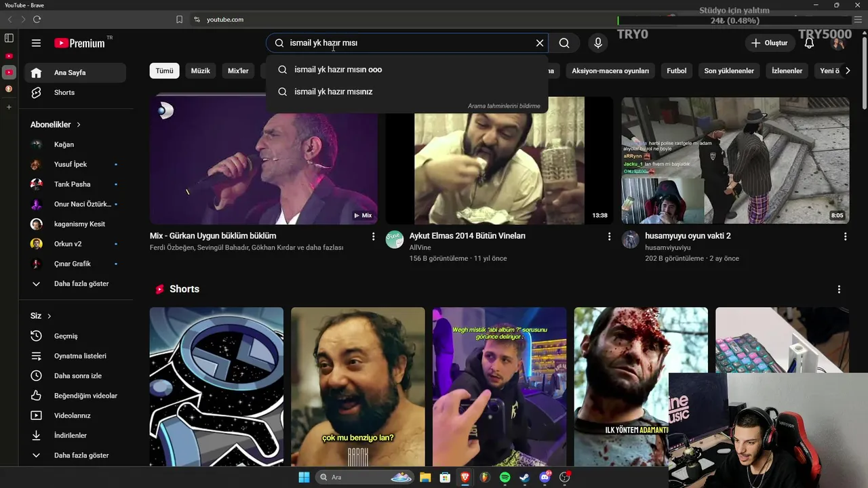
Task: Open İndirilenler
Action: click(75, 435)
